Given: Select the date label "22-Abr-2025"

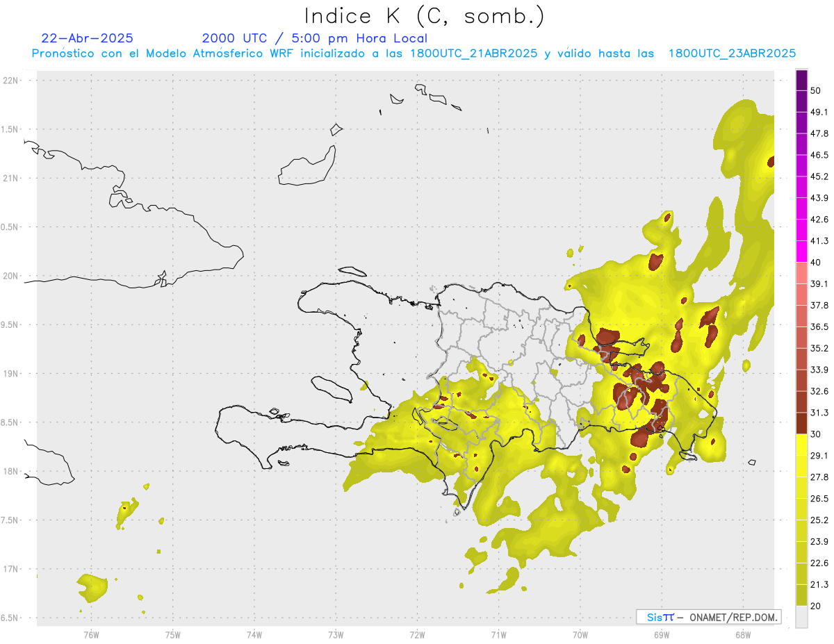Looking at the screenshot, I should 88,38.
